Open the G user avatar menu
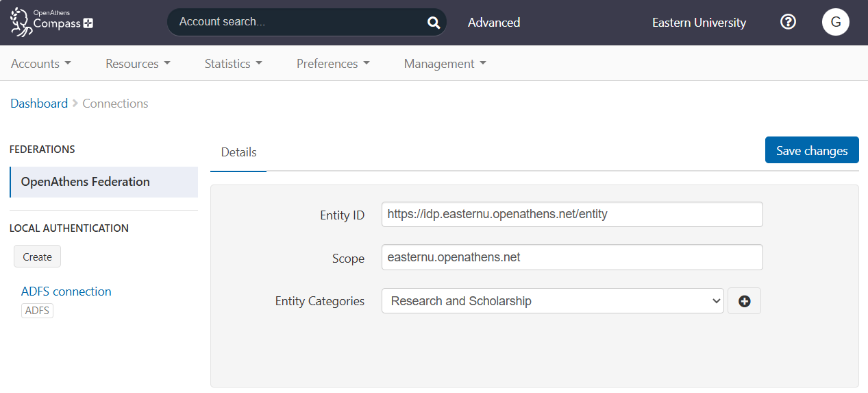The height and width of the screenshot is (393, 868). click(836, 22)
